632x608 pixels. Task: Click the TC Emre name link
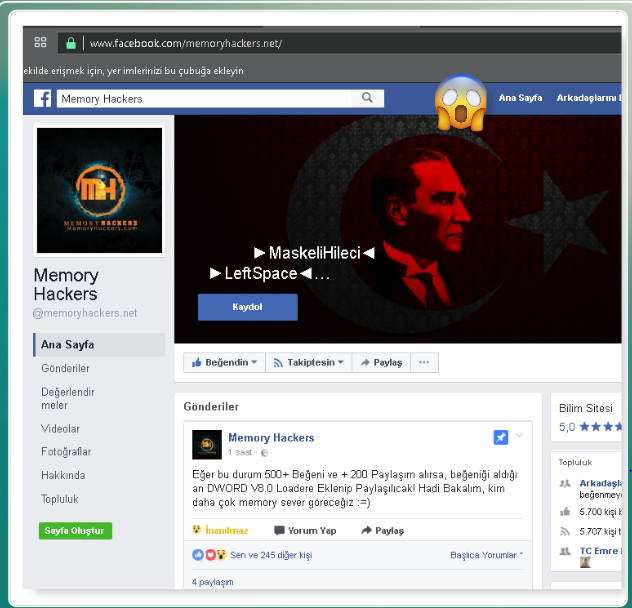(601, 551)
